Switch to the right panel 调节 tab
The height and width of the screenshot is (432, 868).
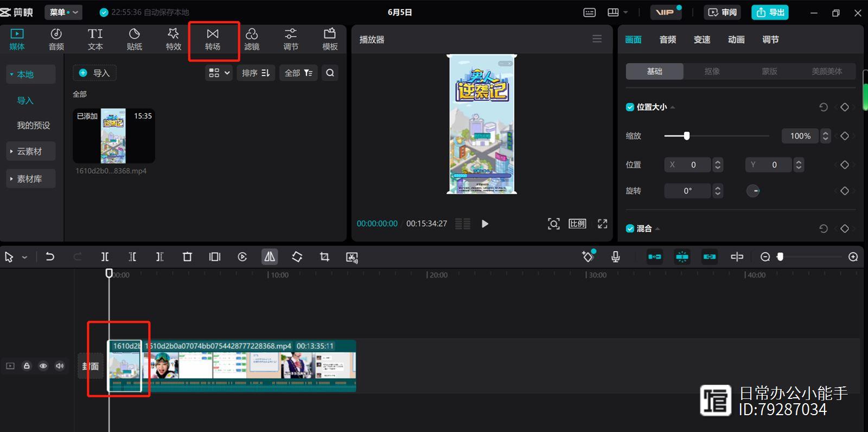point(770,40)
